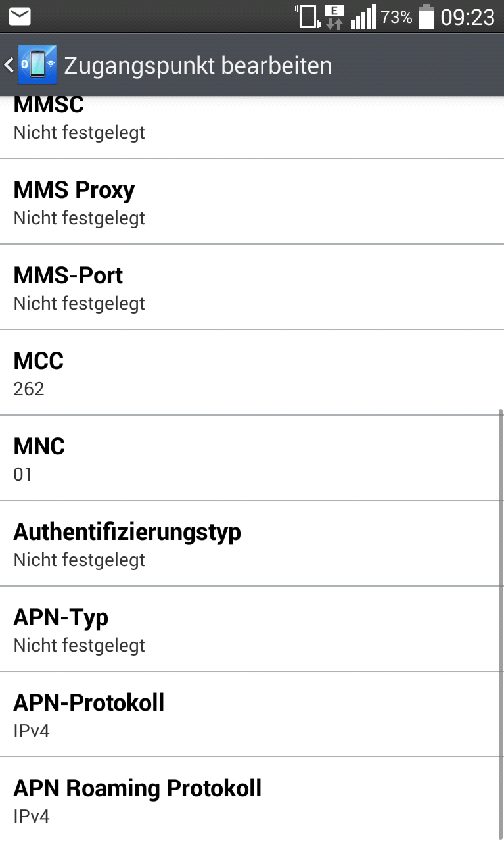Tap the back arrow chevron in header
504x841 pixels.
(x=9, y=65)
